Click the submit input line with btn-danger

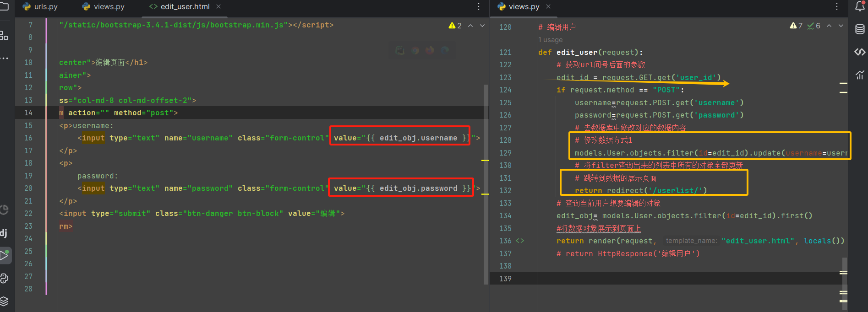pyautogui.click(x=202, y=213)
